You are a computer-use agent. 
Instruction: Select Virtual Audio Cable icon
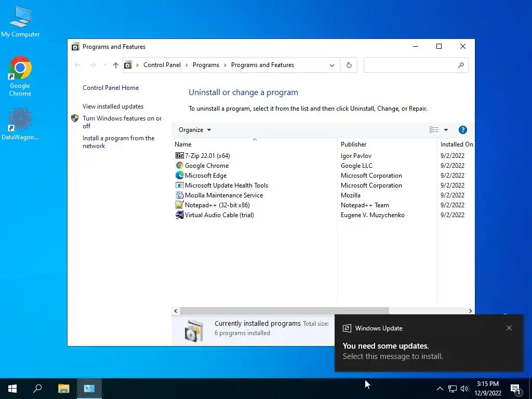[179, 215]
